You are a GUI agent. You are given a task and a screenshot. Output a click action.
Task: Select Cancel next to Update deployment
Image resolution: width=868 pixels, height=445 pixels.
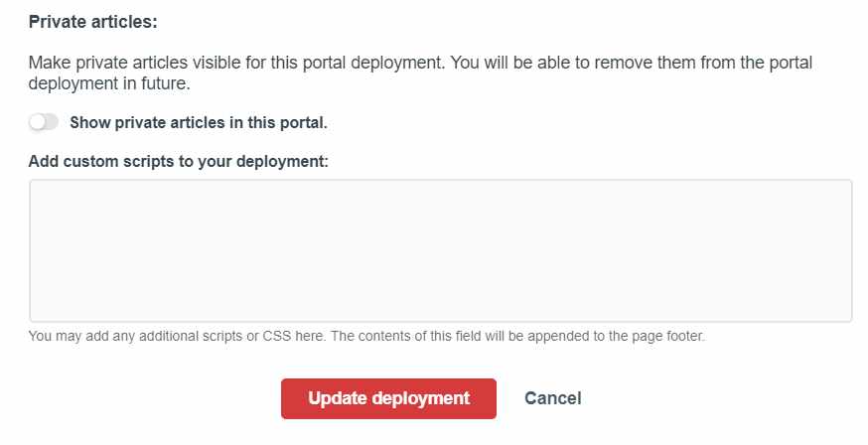pyautogui.click(x=552, y=398)
